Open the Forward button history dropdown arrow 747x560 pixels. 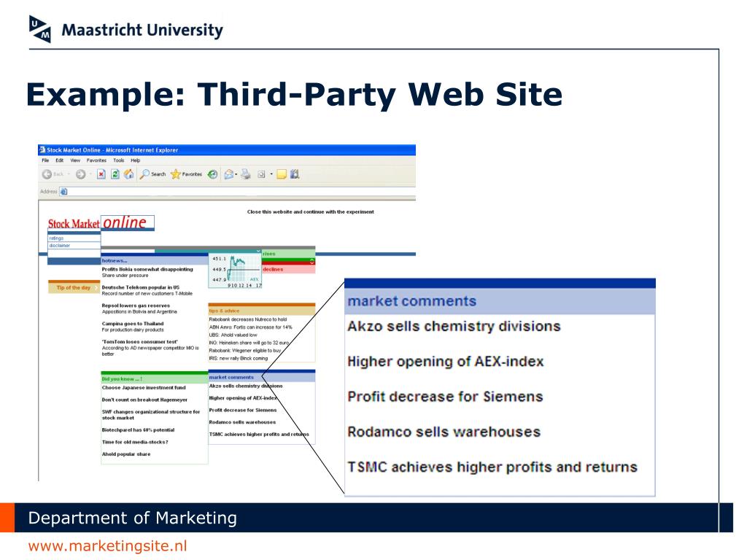tap(90, 174)
